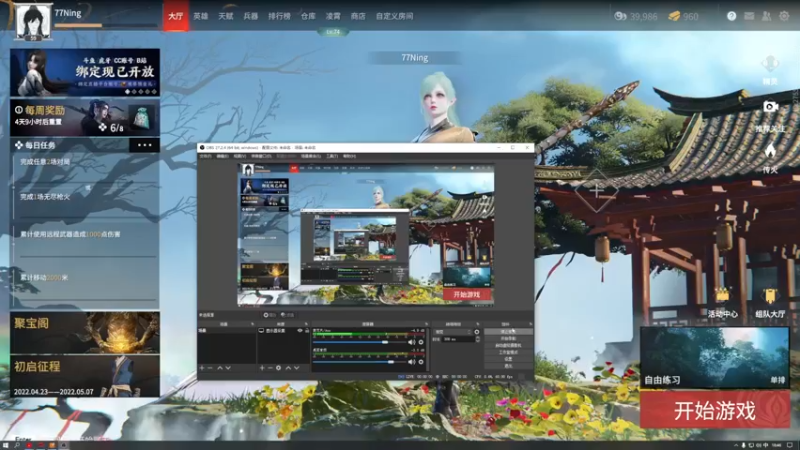
Task: Move scene up in OBS scenes panel
Action: (220, 368)
